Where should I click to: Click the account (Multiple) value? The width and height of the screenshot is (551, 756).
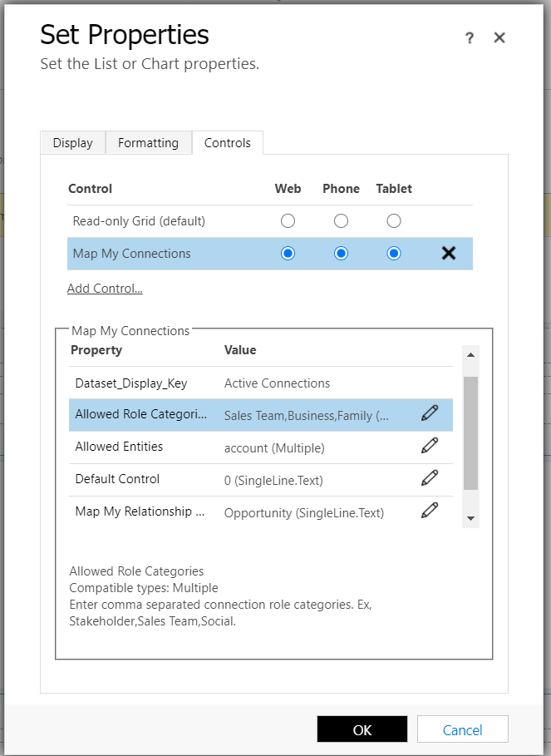[x=274, y=448]
